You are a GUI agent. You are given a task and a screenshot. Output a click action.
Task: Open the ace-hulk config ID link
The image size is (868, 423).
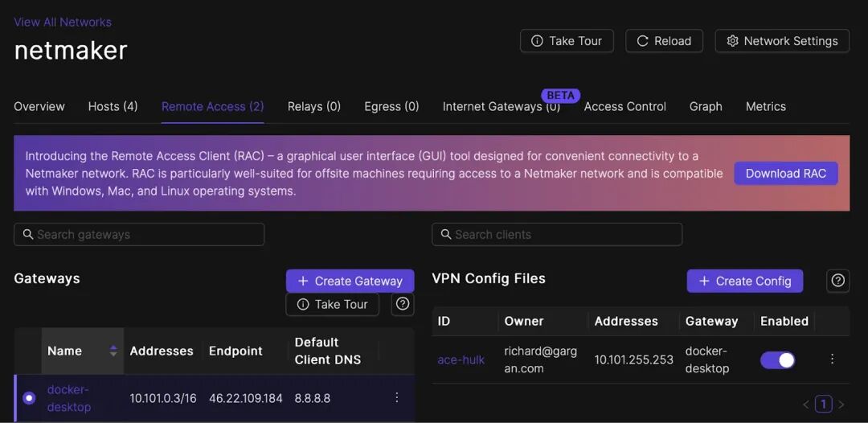click(461, 360)
